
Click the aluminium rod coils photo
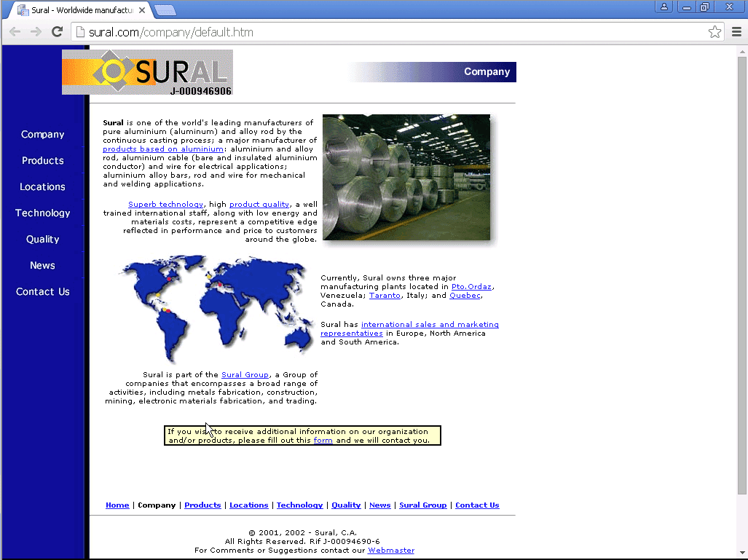tap(406, 177)
